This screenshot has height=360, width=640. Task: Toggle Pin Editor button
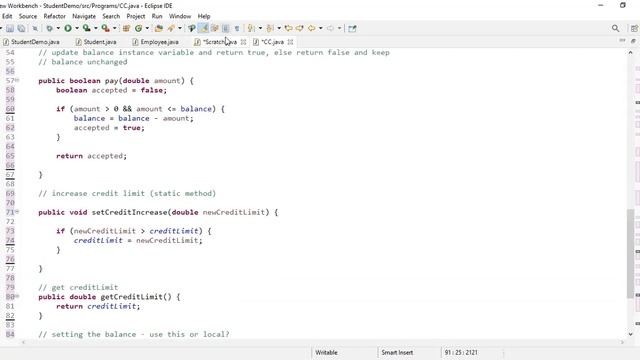(x=352, y=28)
